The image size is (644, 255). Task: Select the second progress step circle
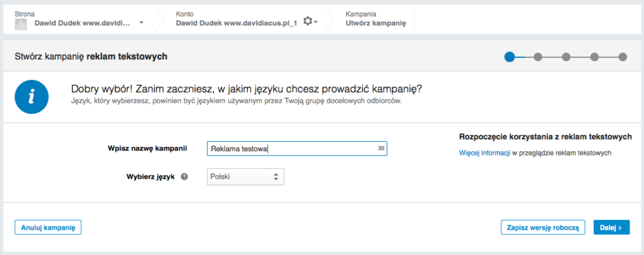point(538,57)
